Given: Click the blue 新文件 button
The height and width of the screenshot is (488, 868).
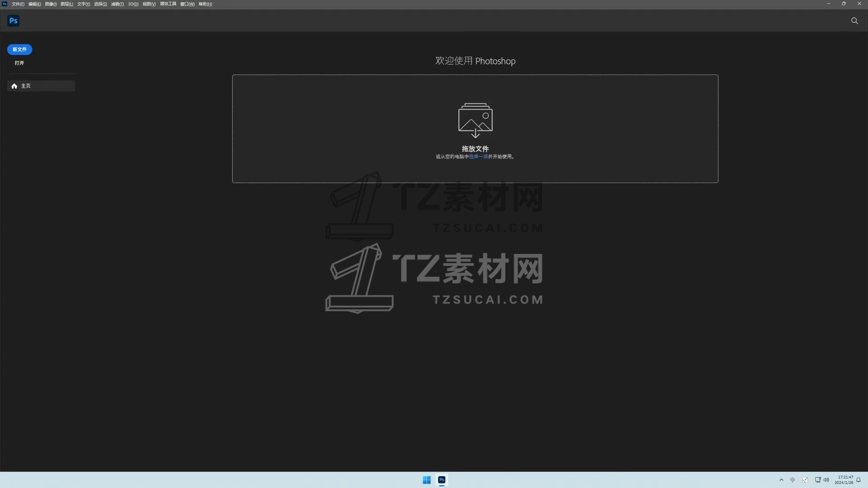Looking at the screenshot, I should tap(19, 49).
